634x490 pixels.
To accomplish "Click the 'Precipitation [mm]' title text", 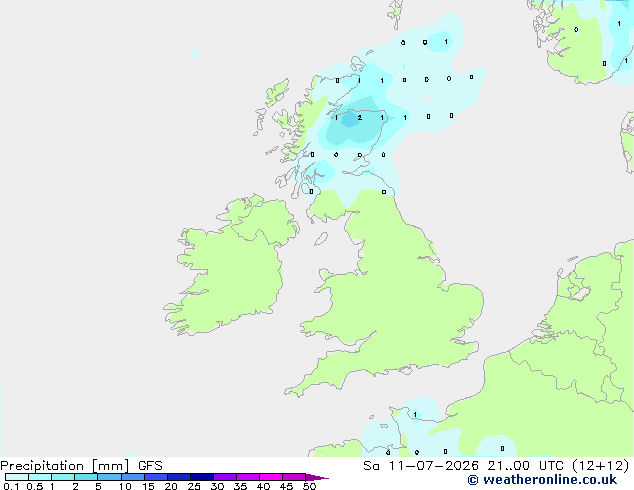I will [65, 466].
